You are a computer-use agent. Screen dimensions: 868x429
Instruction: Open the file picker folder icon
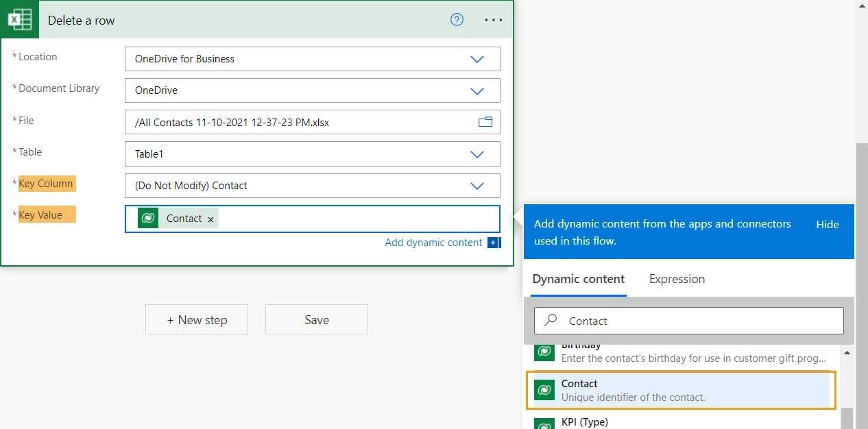(485, 122)
